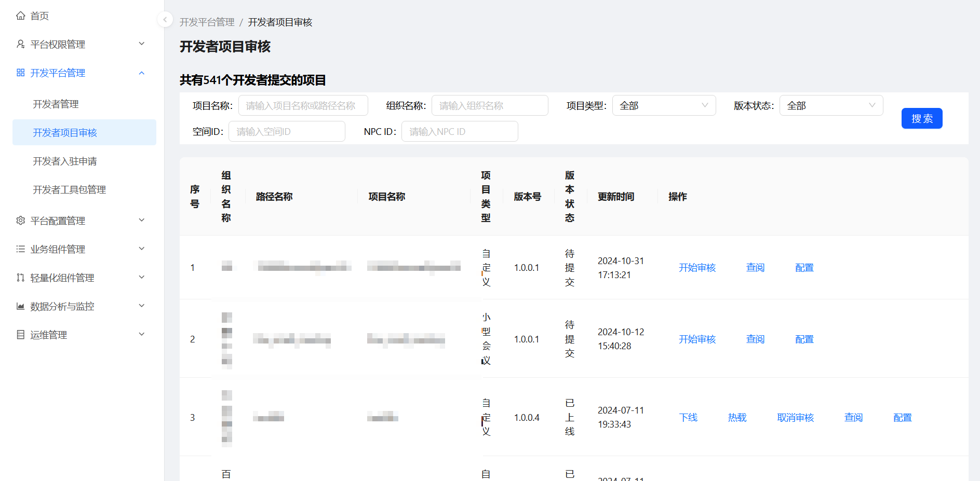Open the 项目类型 dropdown
Screen dimensions: 980x481
[x=664, y=105]
